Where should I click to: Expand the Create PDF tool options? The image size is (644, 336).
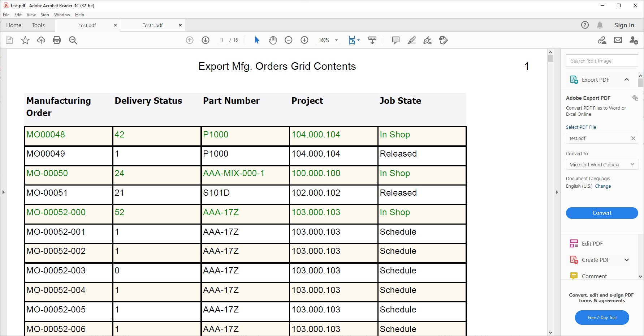627,260
